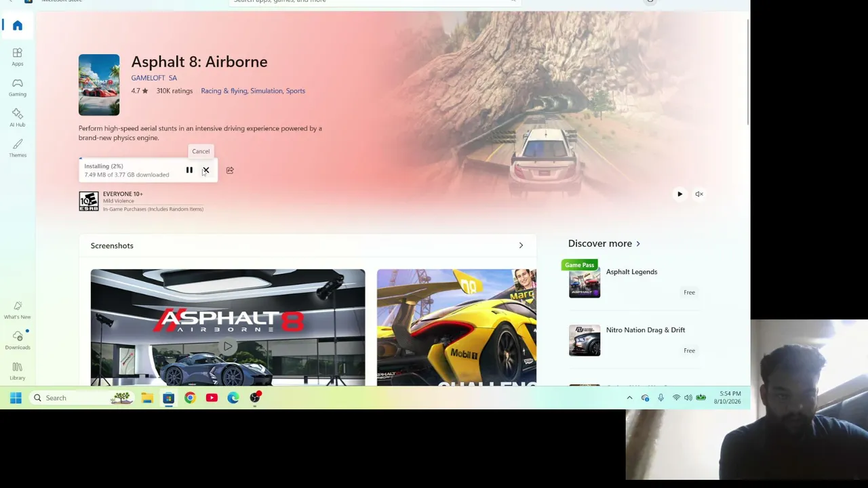
Task: Open the Racing & flying category link
Action: (224, 91)
